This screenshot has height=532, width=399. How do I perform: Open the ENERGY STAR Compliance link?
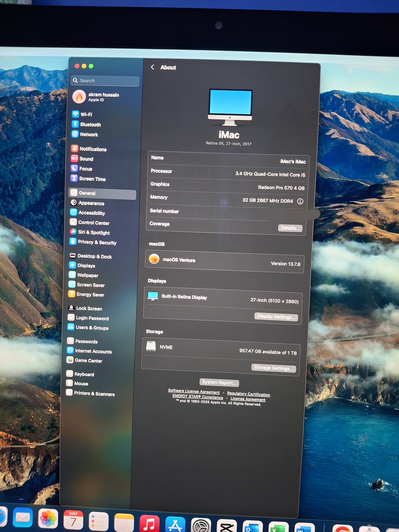pos(198,397)
